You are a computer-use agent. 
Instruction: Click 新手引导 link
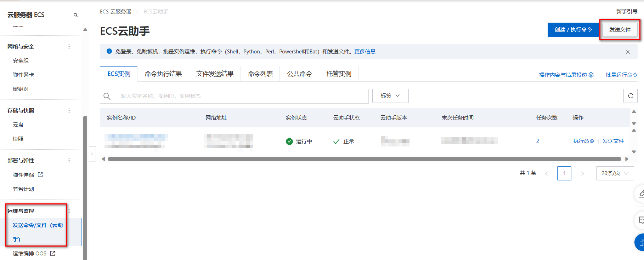[x=627, y=12]
